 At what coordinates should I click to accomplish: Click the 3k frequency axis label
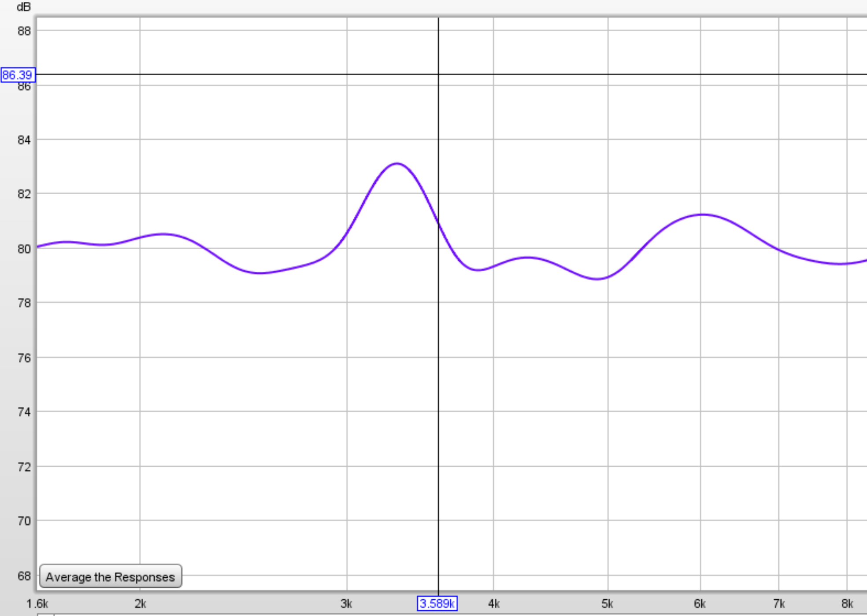(346, 604)
